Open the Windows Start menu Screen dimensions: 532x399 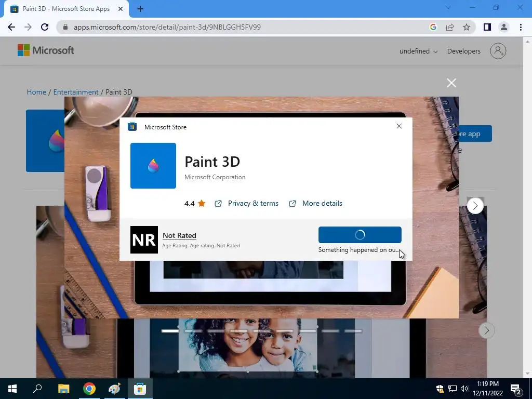(x=12, y=389)
